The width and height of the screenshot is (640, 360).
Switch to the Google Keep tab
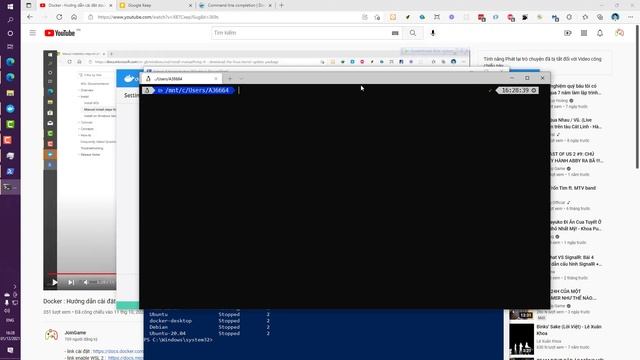156,5
